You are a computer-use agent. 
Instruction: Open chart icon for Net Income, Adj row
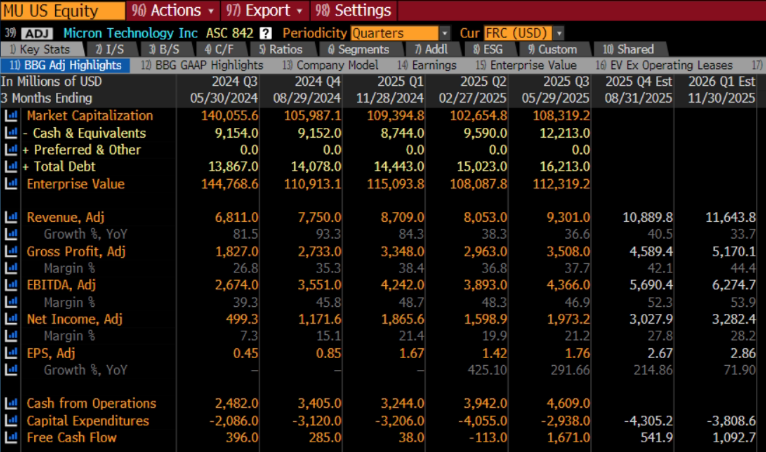(x=11, y=319)
